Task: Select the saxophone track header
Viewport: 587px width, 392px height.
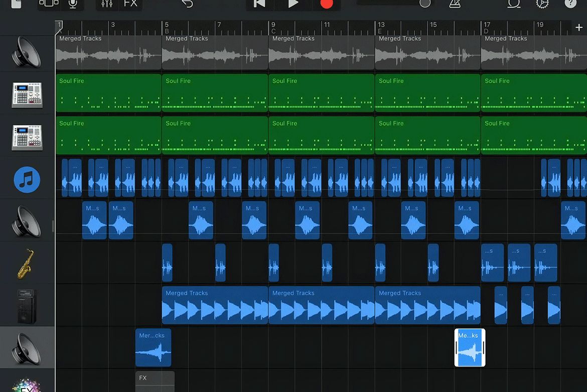Action: pyautogui.click(x=27, y=265)
